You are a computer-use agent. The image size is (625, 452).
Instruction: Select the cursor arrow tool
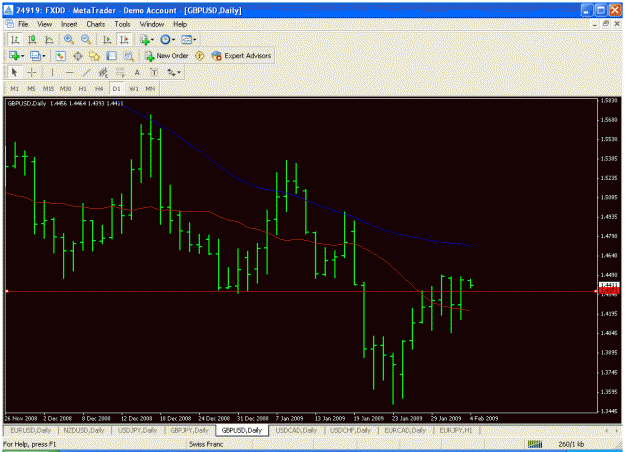click(14, 73)
